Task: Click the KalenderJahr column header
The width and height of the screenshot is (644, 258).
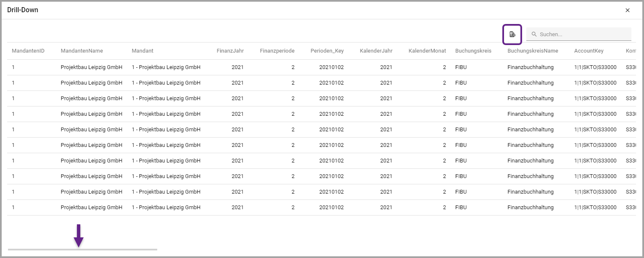Action: [376, 51]
